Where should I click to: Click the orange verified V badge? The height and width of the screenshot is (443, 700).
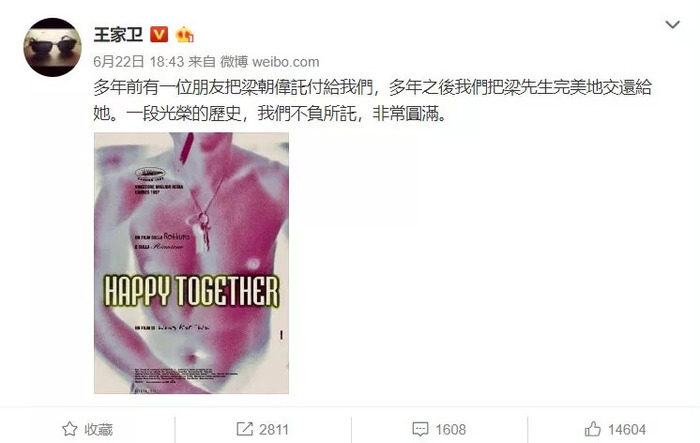tap(159, 34)
